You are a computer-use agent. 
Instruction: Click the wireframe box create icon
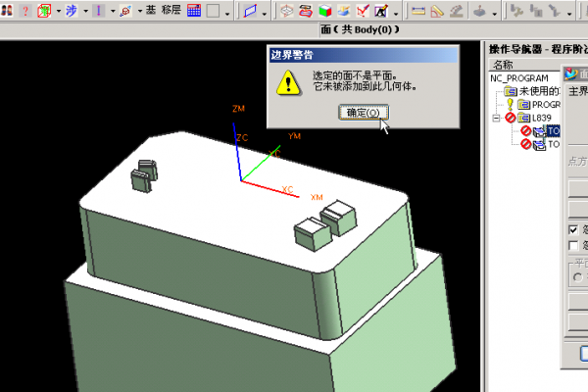(287, 11)
